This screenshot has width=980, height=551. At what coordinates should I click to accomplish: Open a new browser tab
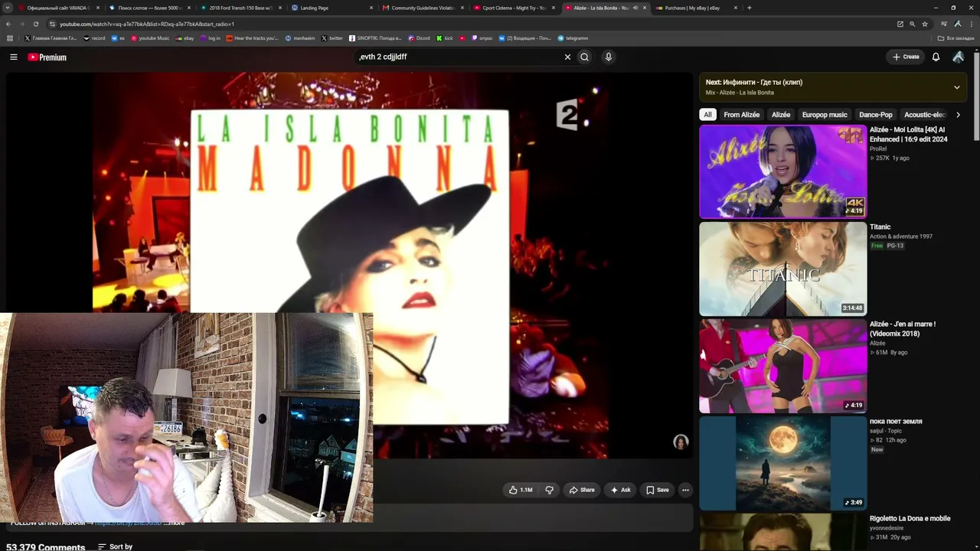[x=749, y=8]
